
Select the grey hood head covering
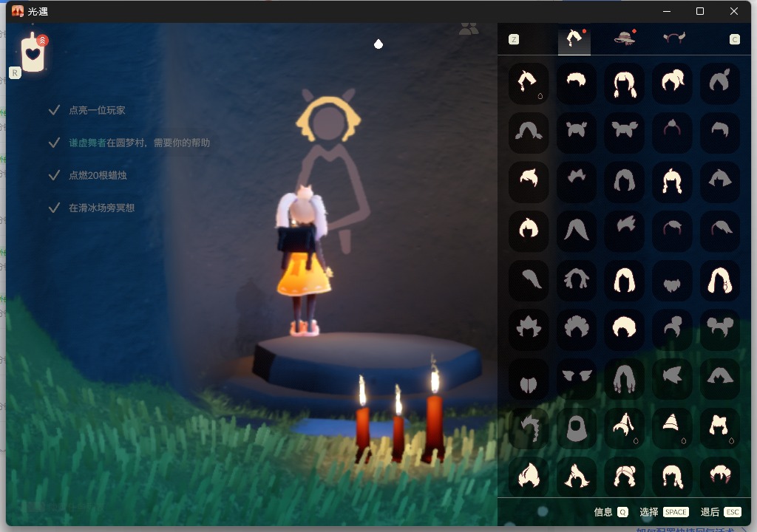(x=576, y=429)
